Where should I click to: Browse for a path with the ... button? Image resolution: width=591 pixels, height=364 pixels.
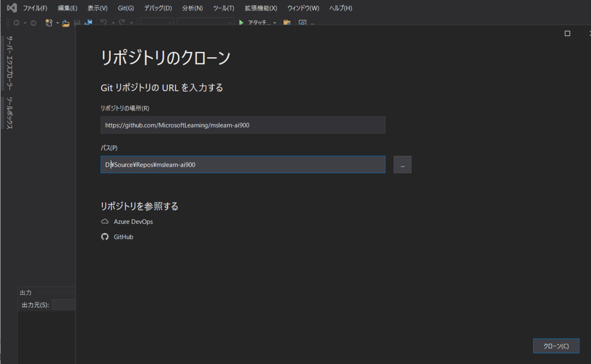coord(402,164)
